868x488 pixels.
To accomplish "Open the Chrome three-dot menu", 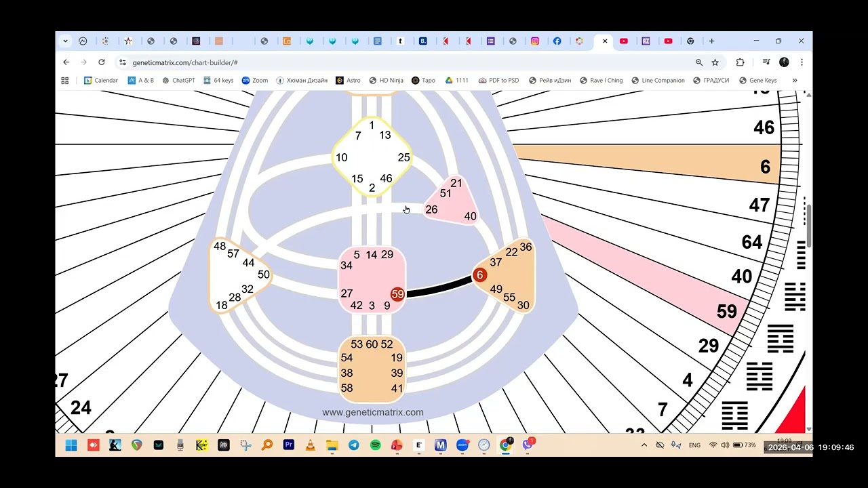I will point(802,62).
